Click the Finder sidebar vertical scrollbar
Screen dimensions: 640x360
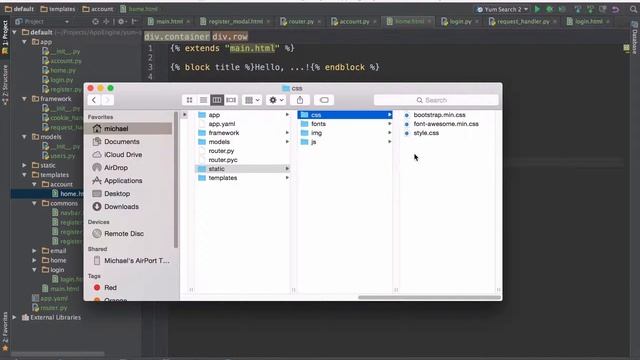tap(176, 180)
